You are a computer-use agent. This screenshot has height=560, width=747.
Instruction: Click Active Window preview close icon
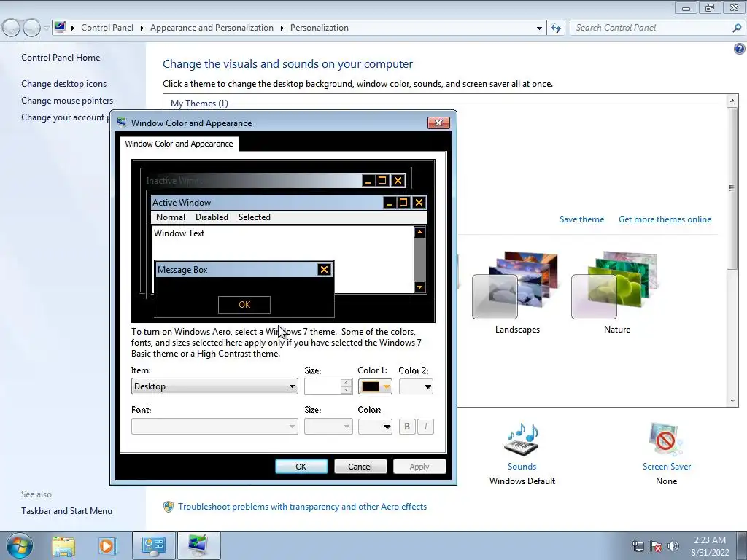[419, 203]
